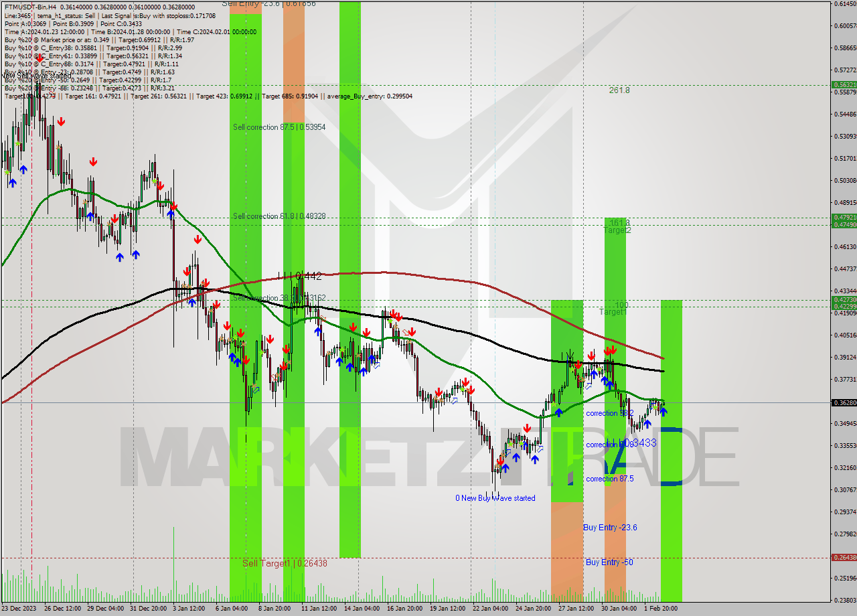Click the '29 Dec 04:00' date label
The width and height of the screenshot is (857, 616).
(105, 609)
